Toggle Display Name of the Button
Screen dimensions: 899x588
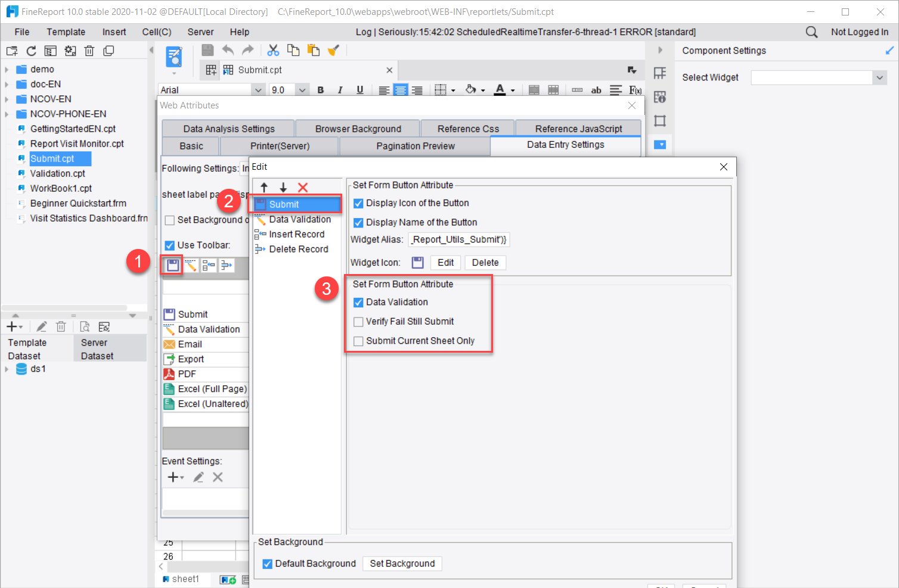pyautogui.click(x=358, y=223)
